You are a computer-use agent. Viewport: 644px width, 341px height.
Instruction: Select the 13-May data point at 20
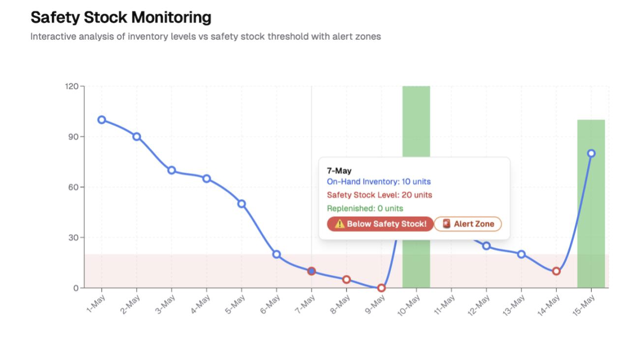coord(521,254)
